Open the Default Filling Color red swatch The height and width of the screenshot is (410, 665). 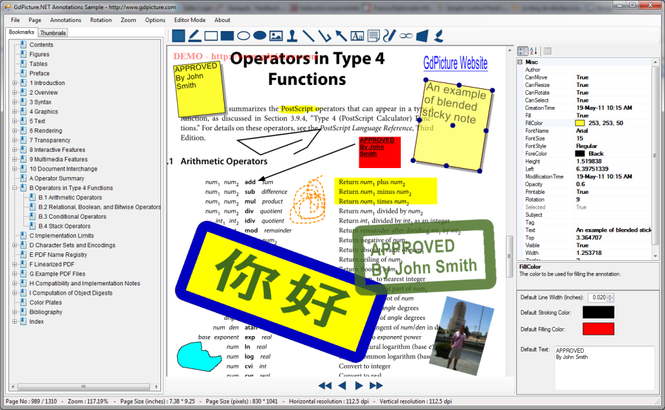click(x=598, y=329)
